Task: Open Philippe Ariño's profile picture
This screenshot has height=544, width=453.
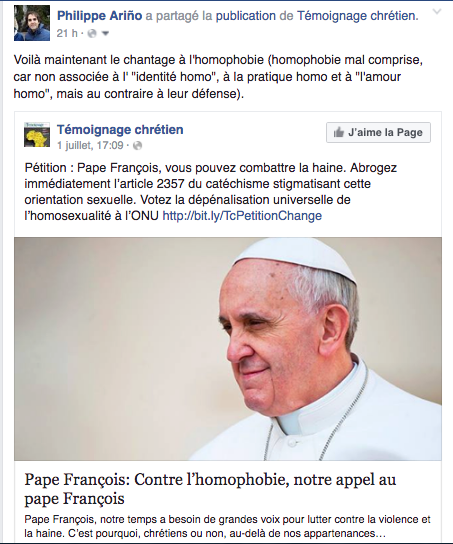Action: [32, 23]
